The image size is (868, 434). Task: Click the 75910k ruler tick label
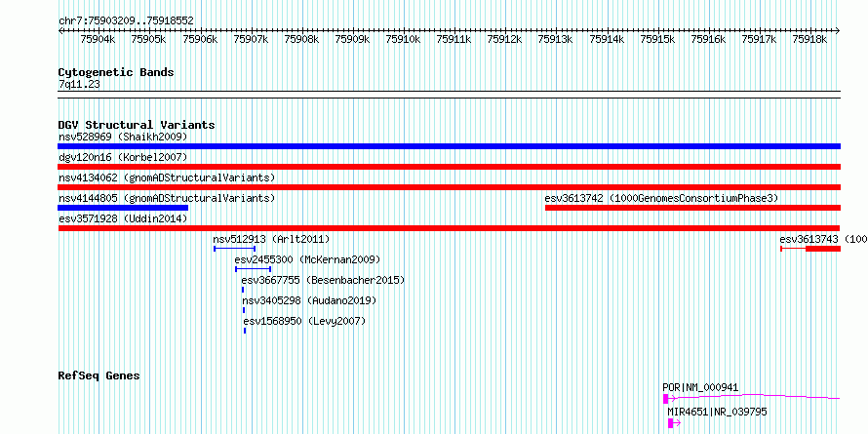(404, 39)
